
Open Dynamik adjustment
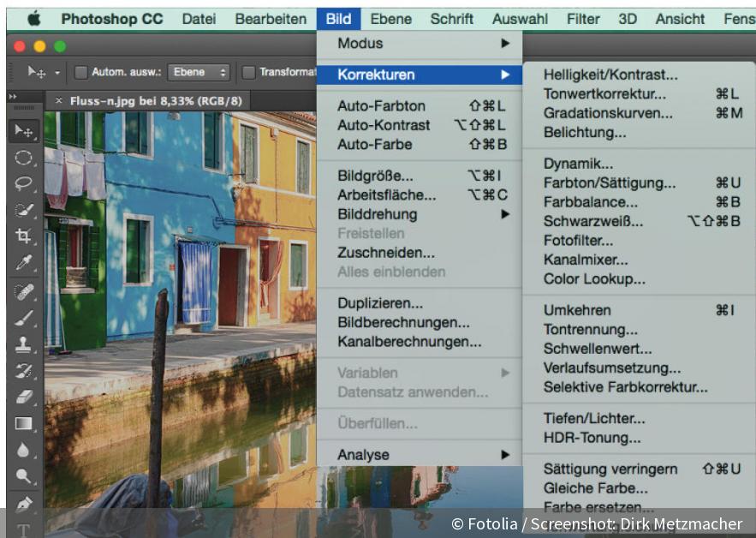[640, 164]
